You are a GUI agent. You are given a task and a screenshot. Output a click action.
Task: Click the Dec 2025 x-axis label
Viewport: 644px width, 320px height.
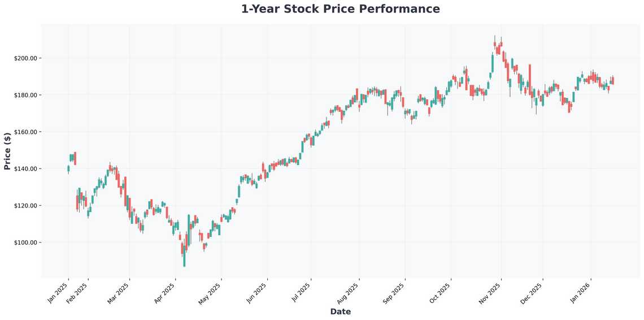point(532,292)
